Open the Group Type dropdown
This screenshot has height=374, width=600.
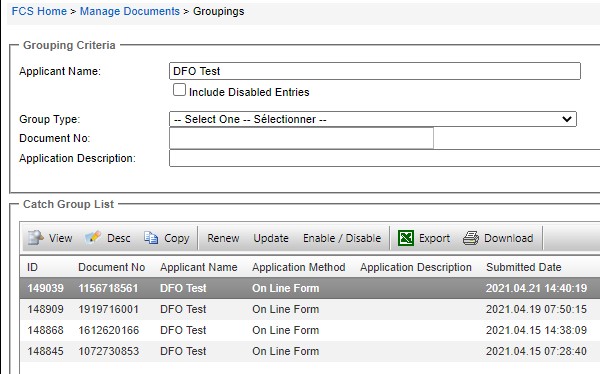point(373,119)
